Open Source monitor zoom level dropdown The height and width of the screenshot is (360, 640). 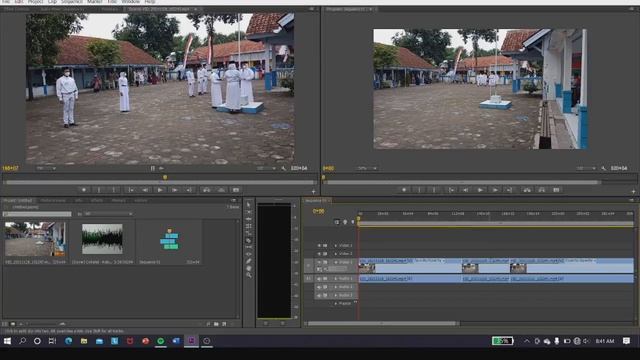46,168
